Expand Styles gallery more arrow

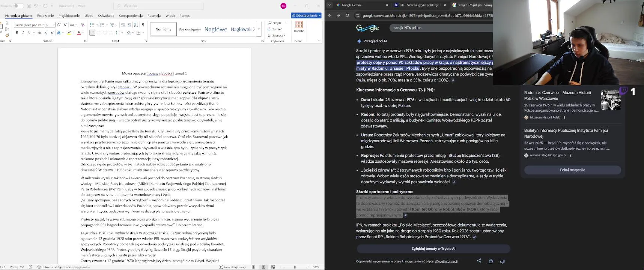click(x=259, y=29)
